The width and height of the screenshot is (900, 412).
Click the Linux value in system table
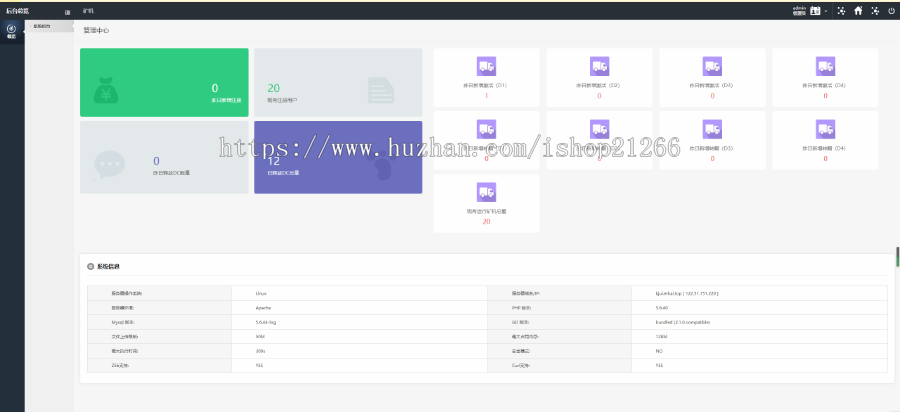coord(261,293)
